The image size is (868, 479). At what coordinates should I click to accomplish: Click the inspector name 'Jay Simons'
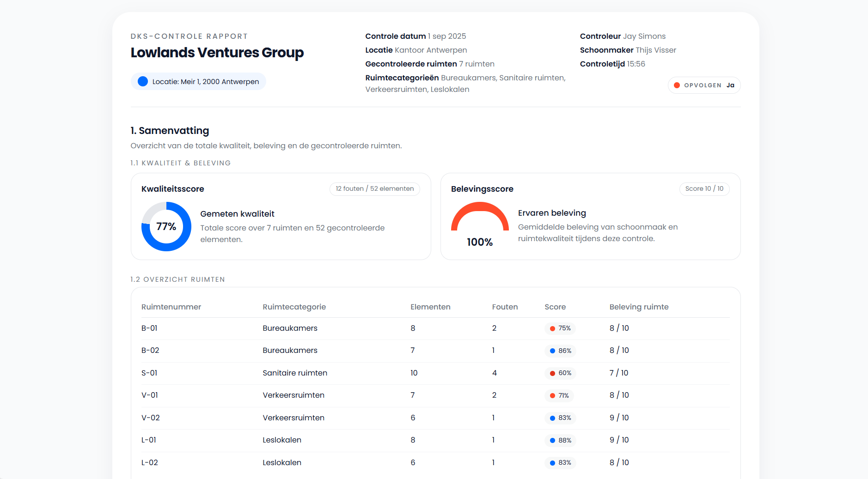(x=644, y=36)
